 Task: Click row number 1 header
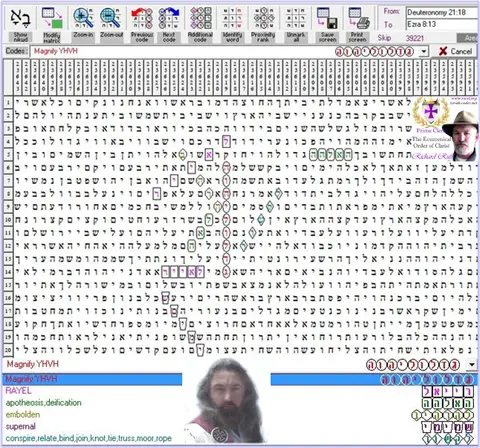click(x=8, y=102)
